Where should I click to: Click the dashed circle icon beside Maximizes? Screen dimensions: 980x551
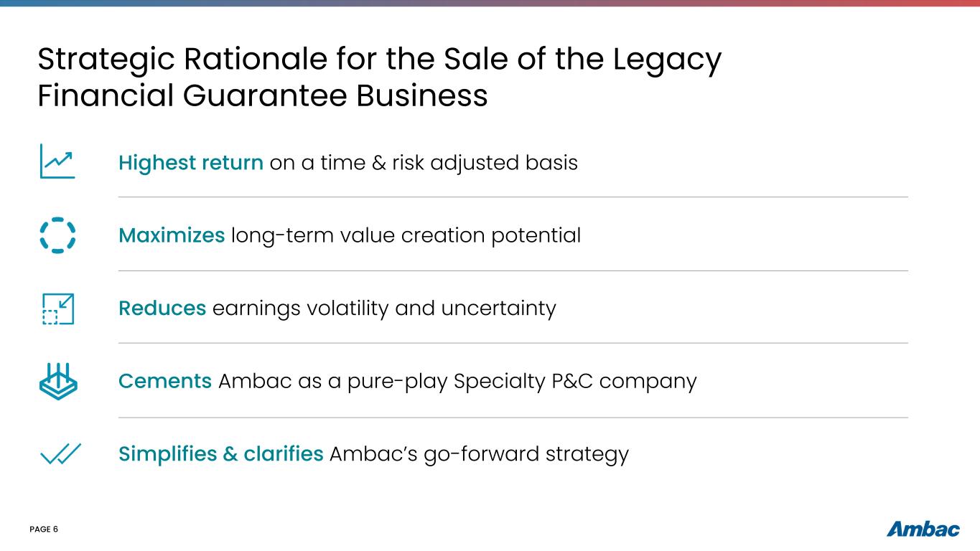pos(57,235)
